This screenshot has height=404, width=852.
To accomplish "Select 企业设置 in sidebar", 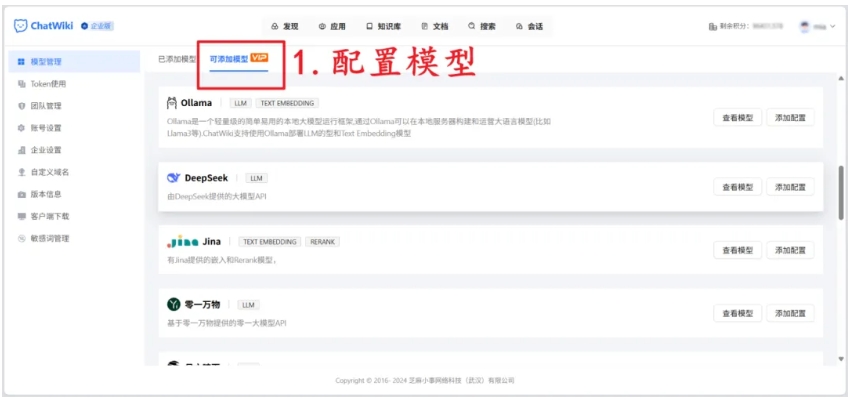I will click(x=74, y=150).
